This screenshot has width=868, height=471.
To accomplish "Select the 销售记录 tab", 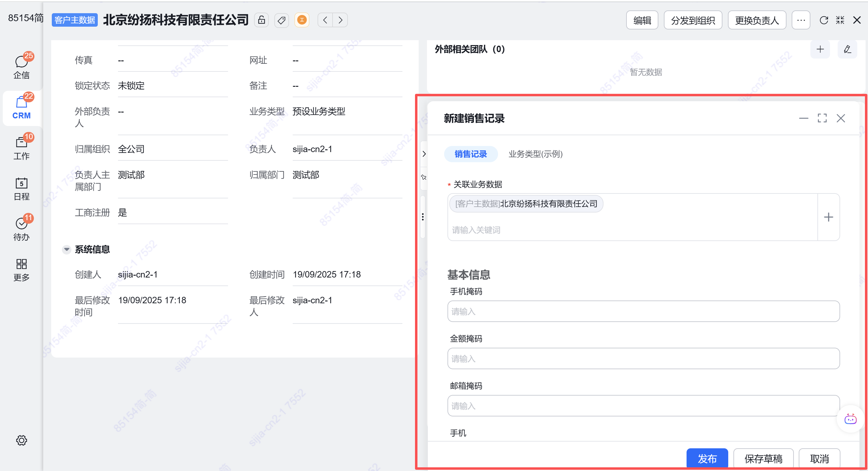I will [x=470, y=154].
